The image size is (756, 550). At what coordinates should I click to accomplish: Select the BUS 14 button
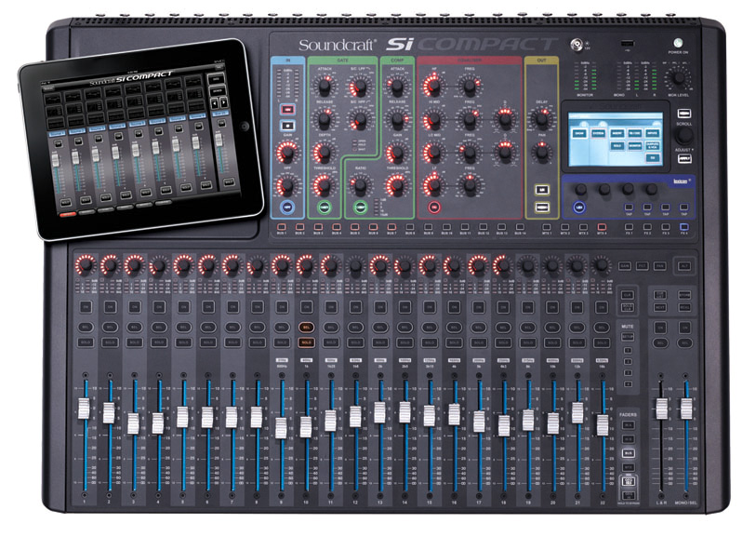pyautogui.click(x=520, y=227)
